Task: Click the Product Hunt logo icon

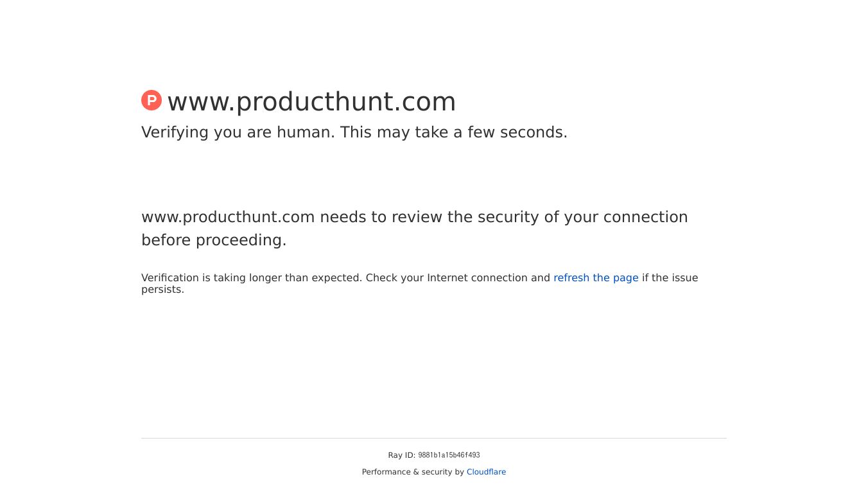Action: 152,100
